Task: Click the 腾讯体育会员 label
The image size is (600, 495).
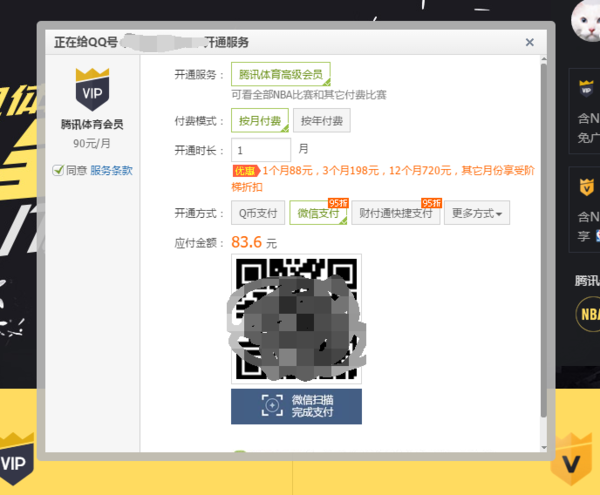Action: coord(92,124)
